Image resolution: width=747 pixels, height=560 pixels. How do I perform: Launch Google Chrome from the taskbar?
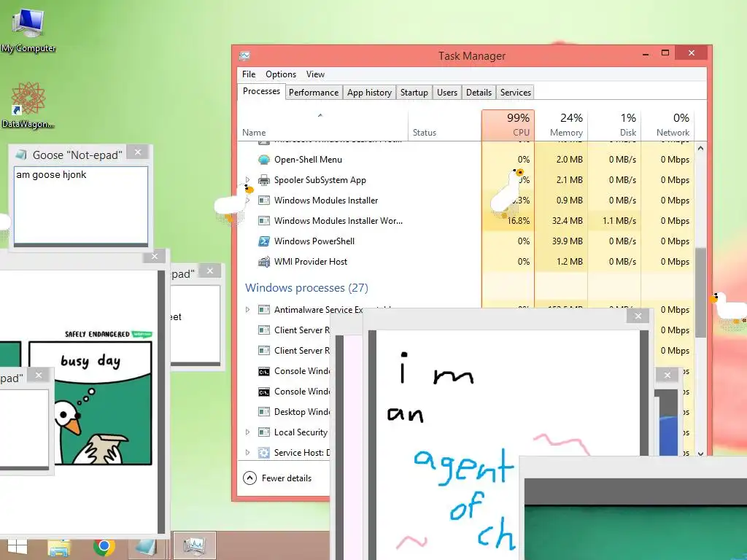[104, 547]
